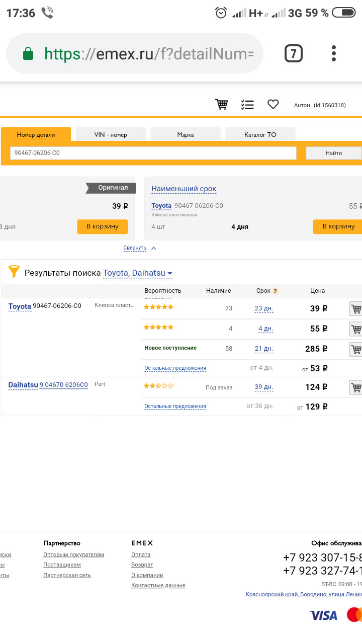Open Оплата footer link
The width and height of the screenshot is (362, 644).
click(x=141, y=554)
